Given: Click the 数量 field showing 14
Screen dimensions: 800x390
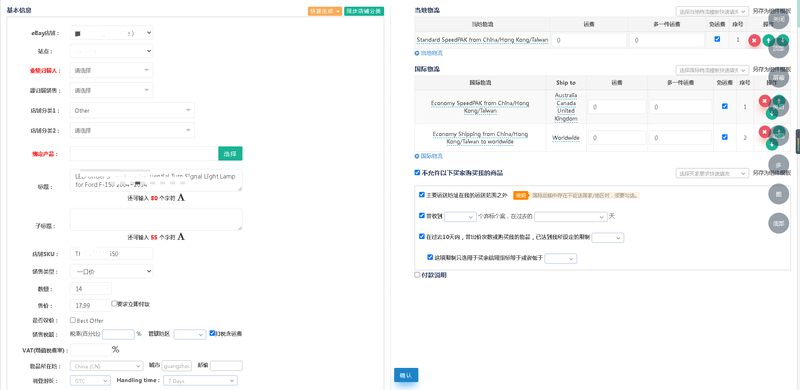Looking at the screenshot, I should click(x=91, y=288).
